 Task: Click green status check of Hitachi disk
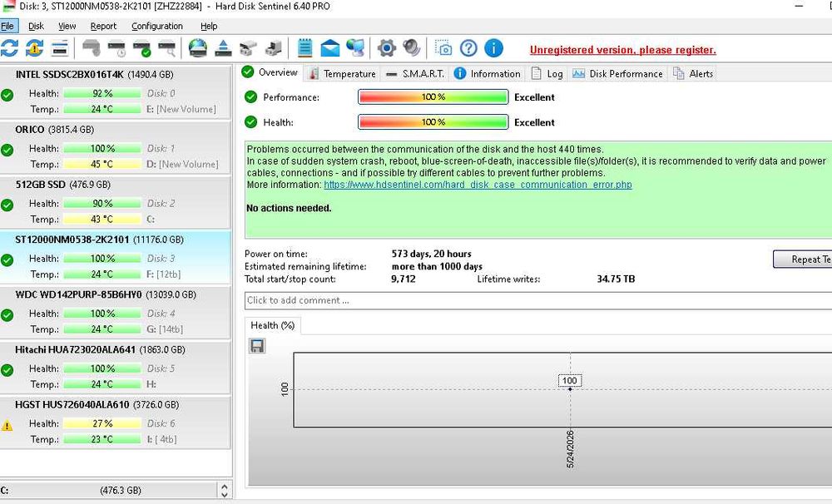pos(7,370)
